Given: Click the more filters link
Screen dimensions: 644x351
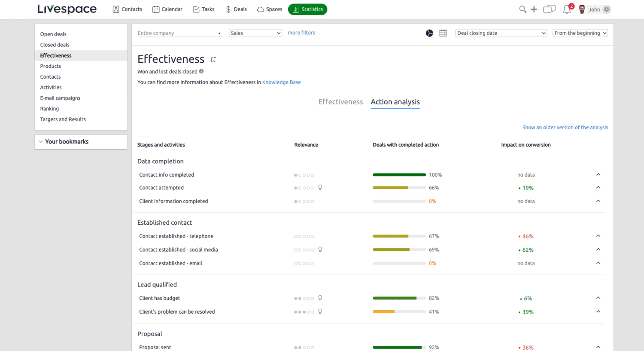Looking at the screenshot, I should coord(301,33).
